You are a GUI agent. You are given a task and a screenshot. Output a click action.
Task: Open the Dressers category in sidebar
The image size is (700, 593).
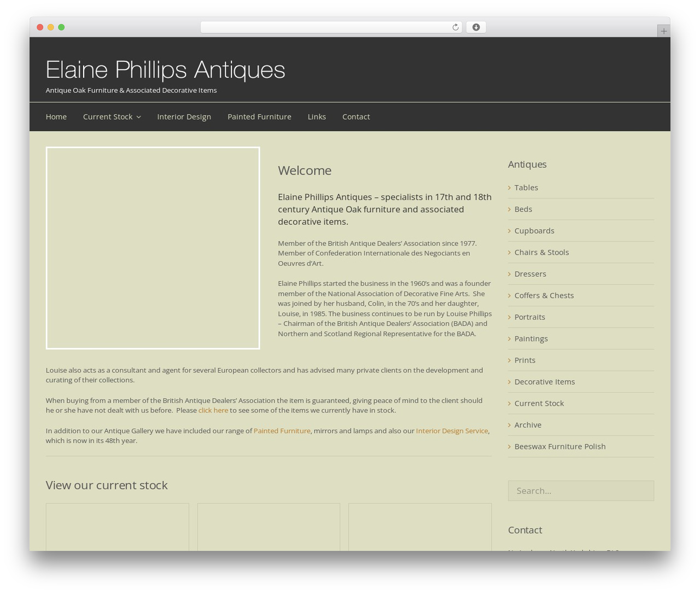click(530, 274)
